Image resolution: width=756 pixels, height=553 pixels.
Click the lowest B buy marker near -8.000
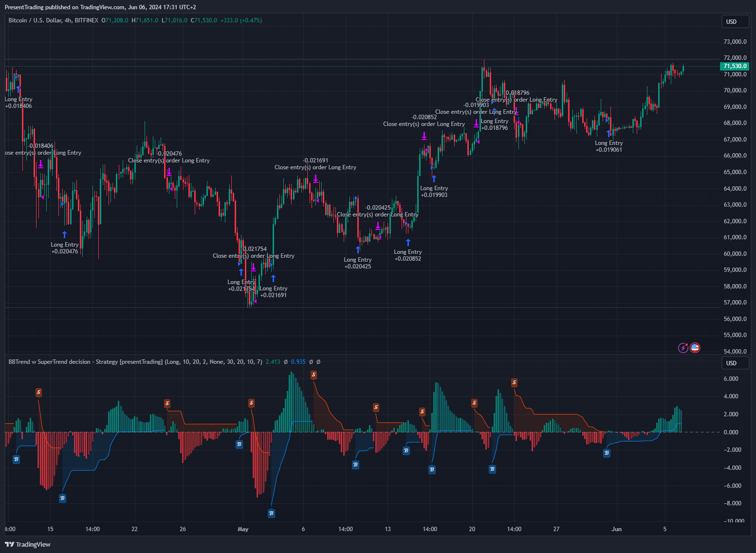point(271,513)
